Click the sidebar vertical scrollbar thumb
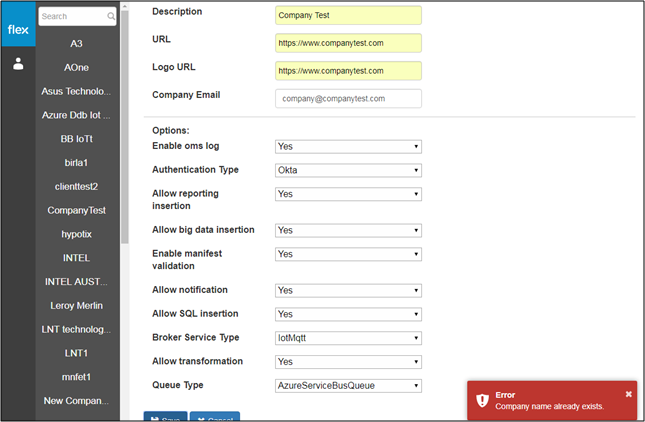Screen dimensions: 645x422 coord(125,127)
